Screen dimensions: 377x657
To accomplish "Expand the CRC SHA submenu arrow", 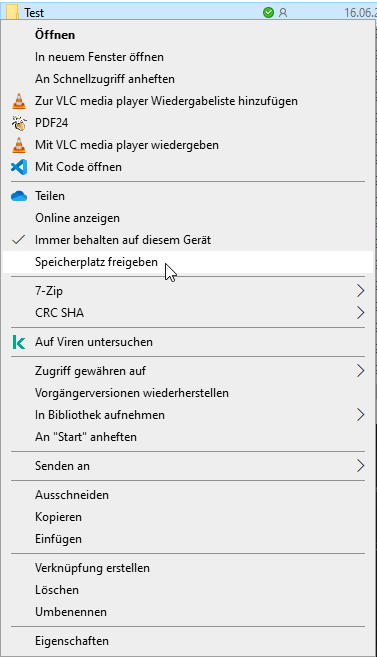I will 360,313.
